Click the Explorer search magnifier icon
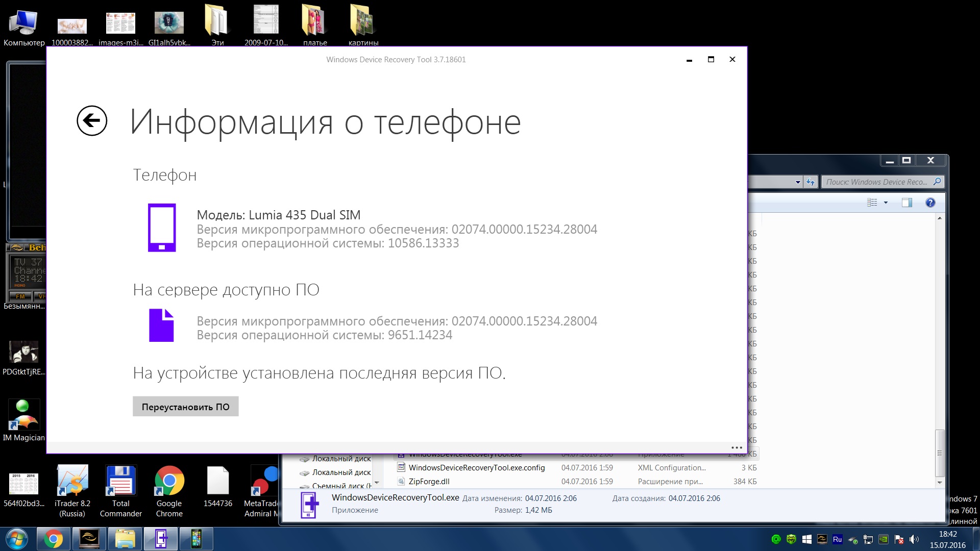The width and height of the screenshot is (980, 551). 937,182
